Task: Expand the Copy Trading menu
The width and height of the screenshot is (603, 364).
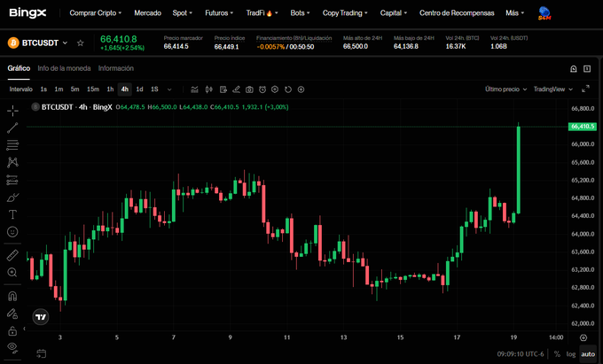Action: click(x=345, y=13)
